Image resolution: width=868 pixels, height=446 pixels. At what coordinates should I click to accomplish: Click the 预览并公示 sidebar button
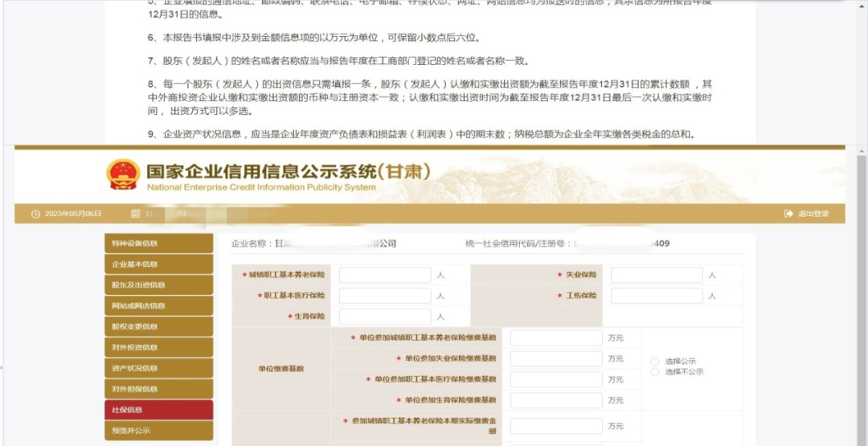(158, 432)
